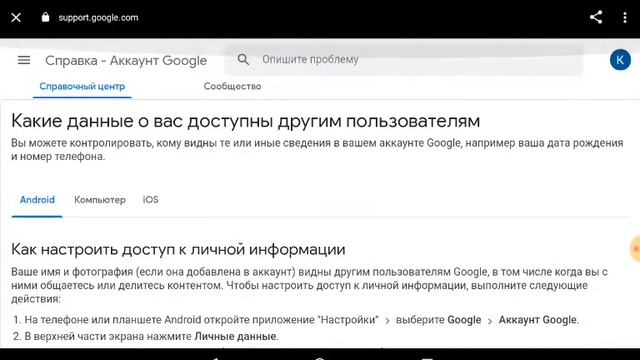Select the iOS instructions tab
Image resolution: width=640 pixels, height=360 pixels.
pos(151,200)
